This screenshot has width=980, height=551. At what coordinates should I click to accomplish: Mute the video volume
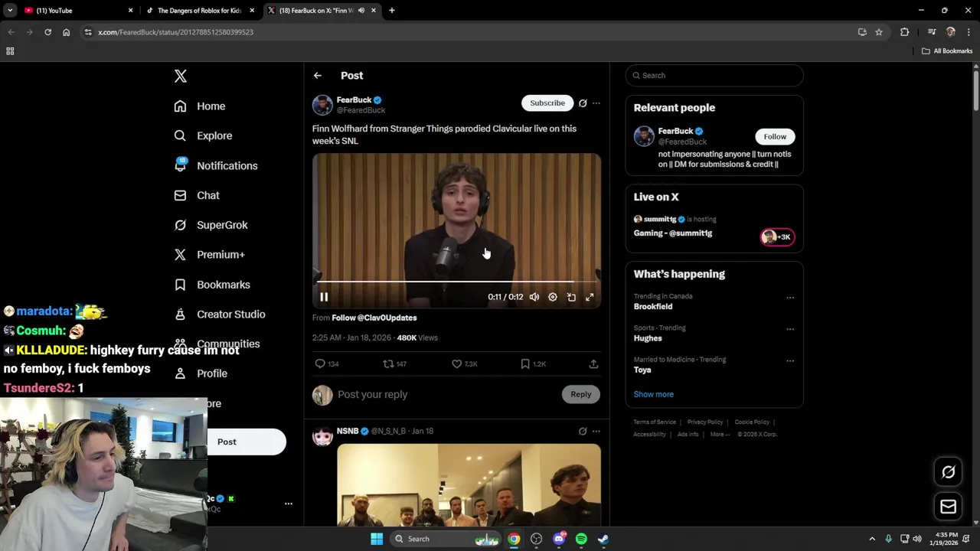click(x=534, y=297)
